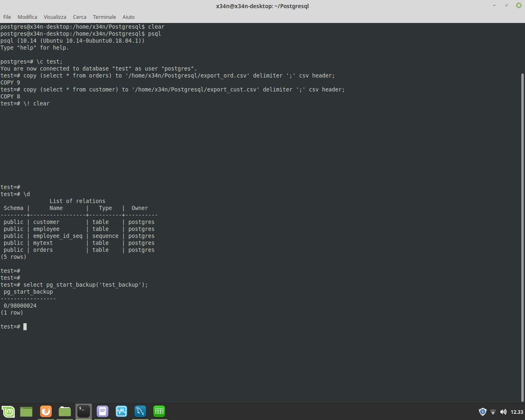The width and height of the screenshot is (525, 420).
Task: Click 'employee_id_seq' in the relations list
Action: click(58, 236)
